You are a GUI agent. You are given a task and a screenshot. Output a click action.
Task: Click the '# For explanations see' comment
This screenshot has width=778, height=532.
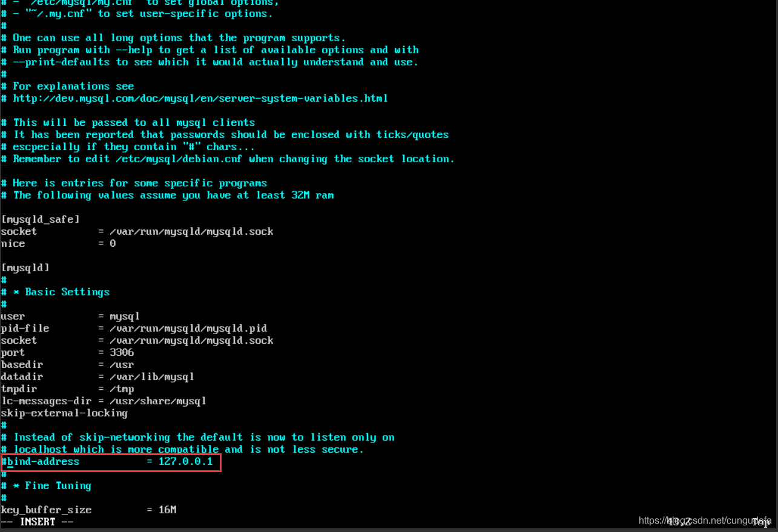click(x=68, y=87)
